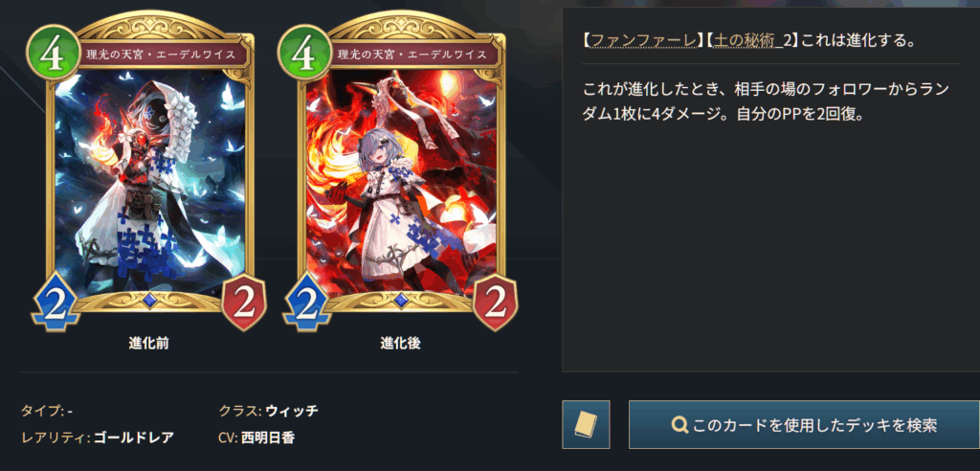The image size is (980, 471).
Task: Click the red defense 2 shield on pre-evolution card
Action: pyautogui.click(x=244, y=303)
